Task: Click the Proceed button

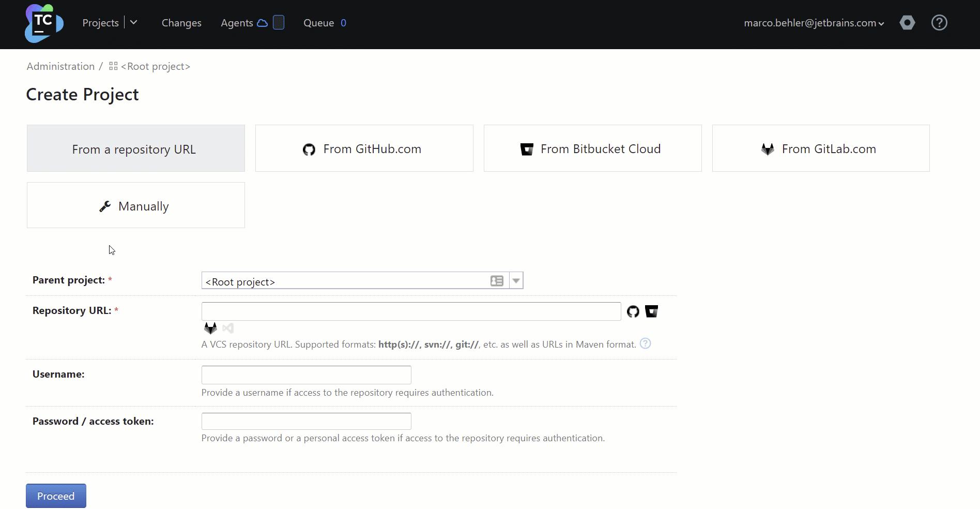Action: pyautogui.click(x=55, y=496)
